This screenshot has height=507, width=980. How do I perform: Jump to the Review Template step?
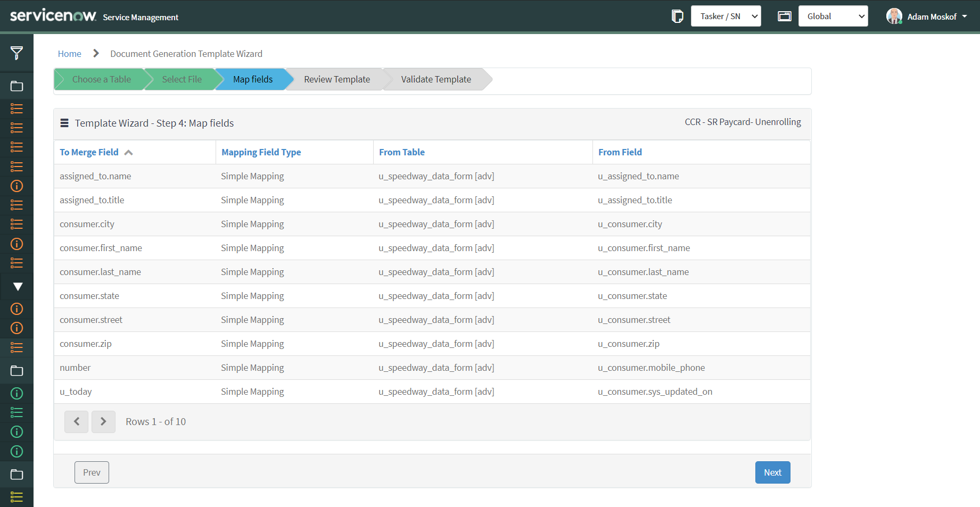coord(337,79)
